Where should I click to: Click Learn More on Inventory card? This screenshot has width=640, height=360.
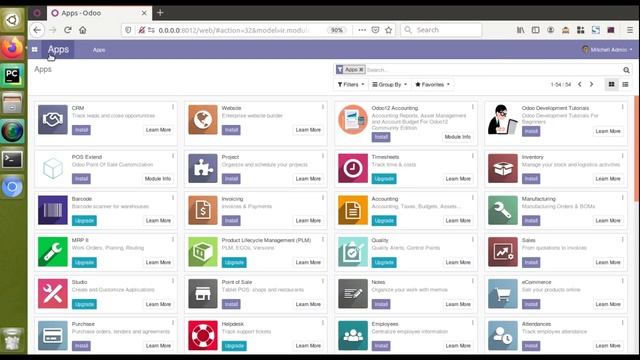point(608,179)
